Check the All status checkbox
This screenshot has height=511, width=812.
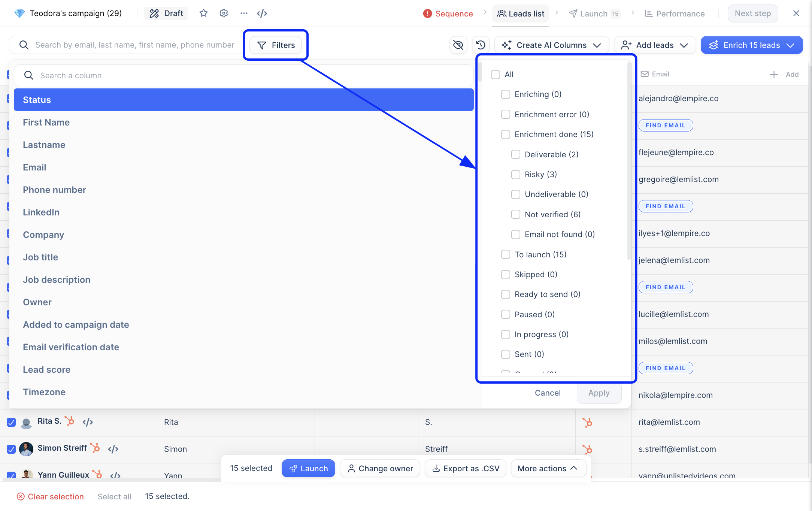point(496,75)
